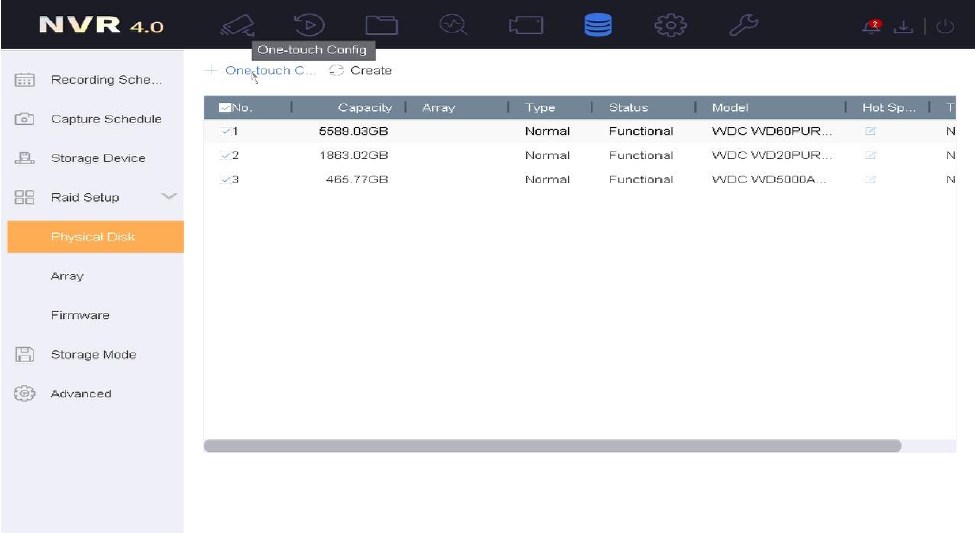This screenshot has width=975, height=533.
Task: Click the power shutdown icon
Action: 946,25
